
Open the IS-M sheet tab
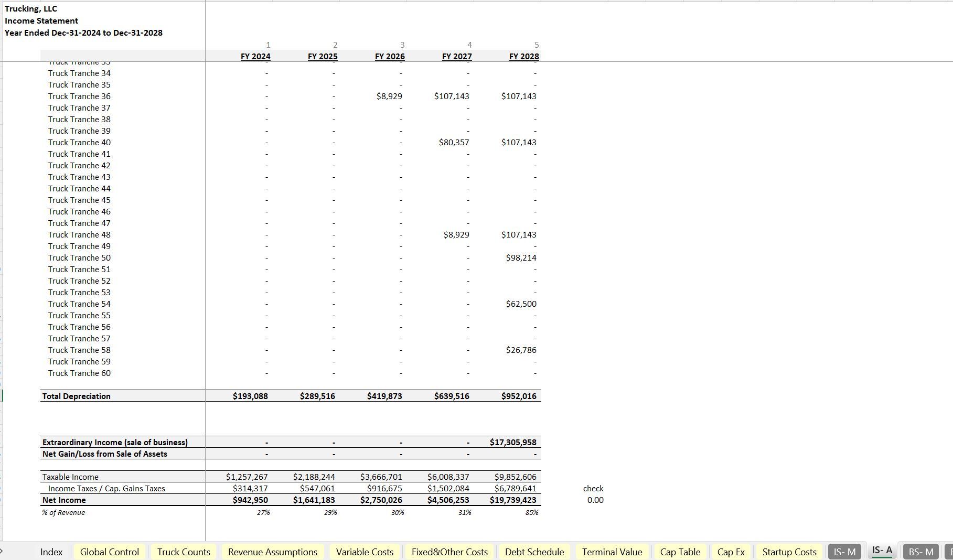coord(844,552)
